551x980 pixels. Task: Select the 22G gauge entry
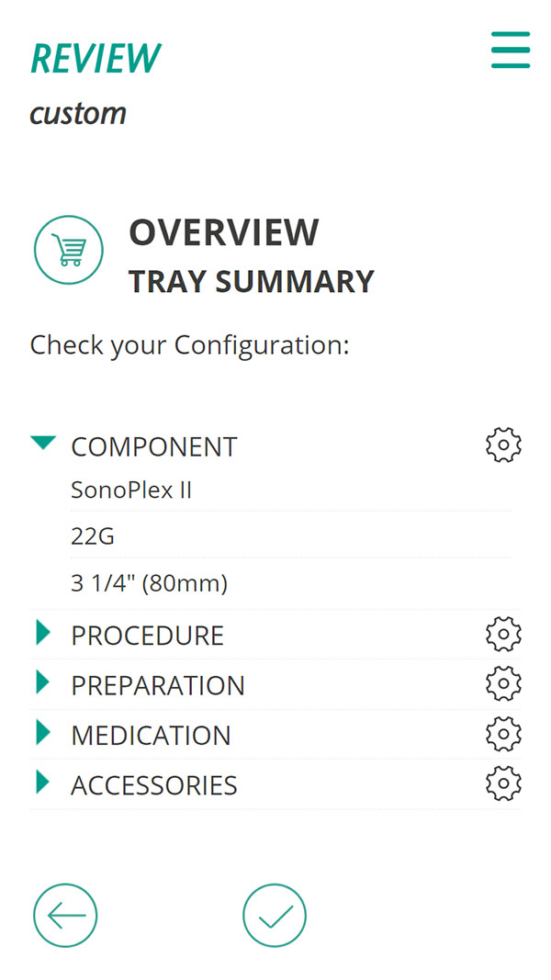coord(93,536)
